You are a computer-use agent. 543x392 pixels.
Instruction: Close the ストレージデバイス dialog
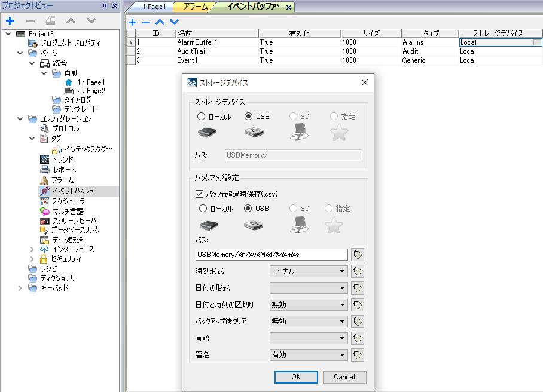pos(365,82)
